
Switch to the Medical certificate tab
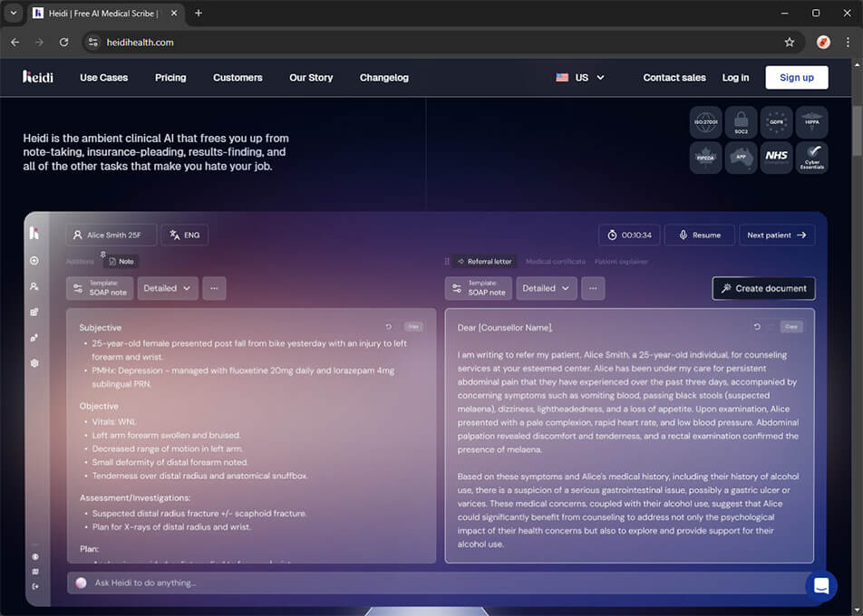(x=556, y=261)
